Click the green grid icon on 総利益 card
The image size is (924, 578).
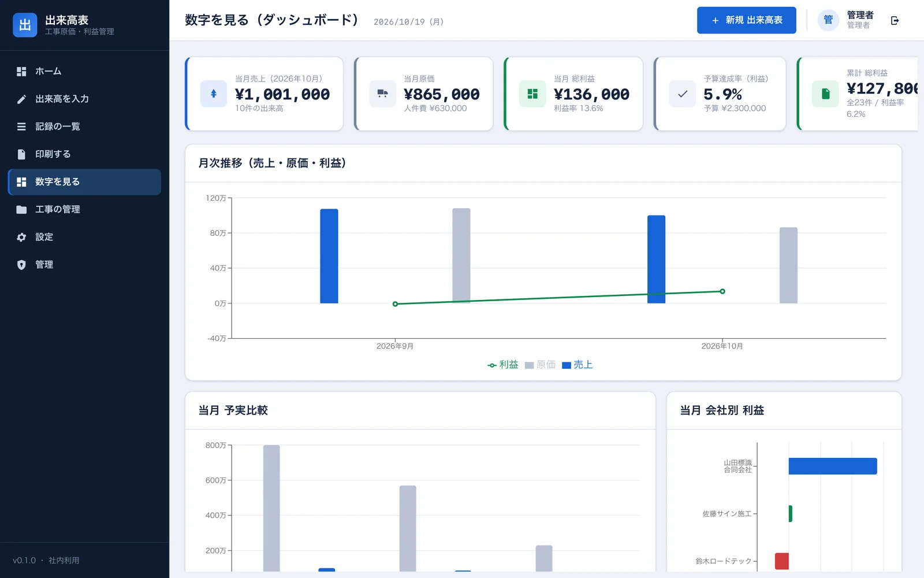coord(532,94)
